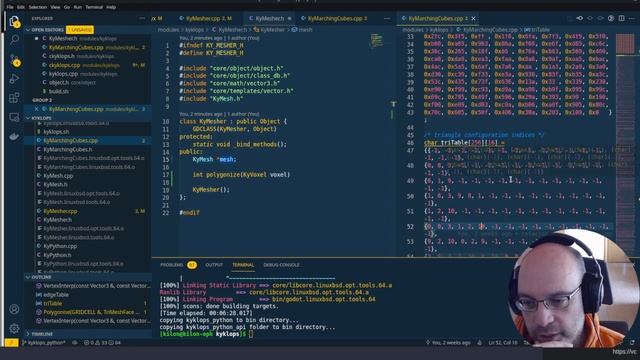Select edgeTable in the Outline
Screen dimensions: 640x360
(x=56, y=295)
